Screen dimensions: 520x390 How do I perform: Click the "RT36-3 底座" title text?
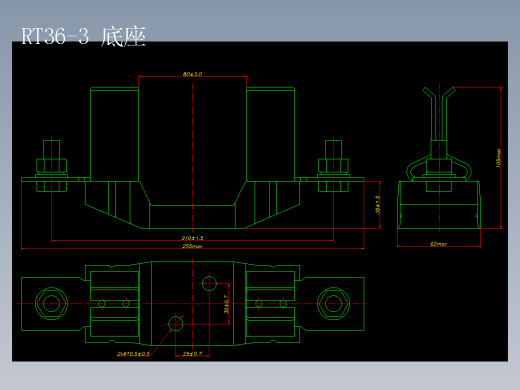tap(84, 36)
